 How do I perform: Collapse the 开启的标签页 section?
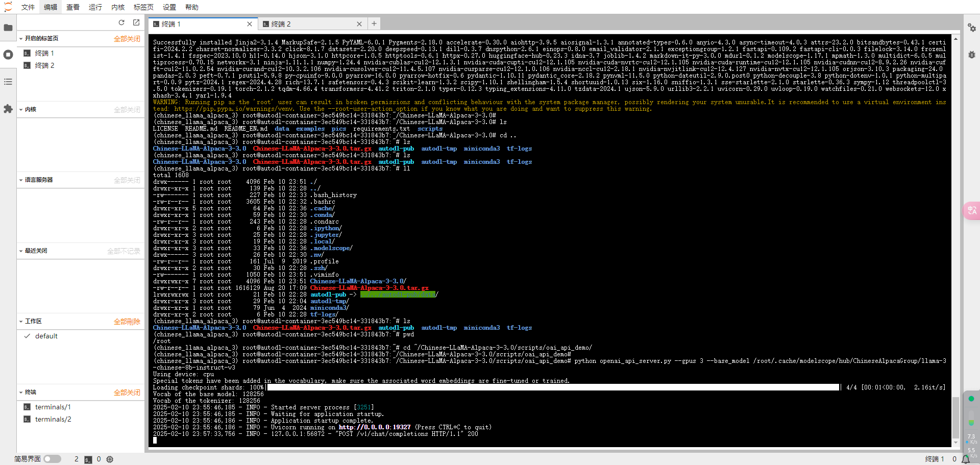(x=21, y=39)
